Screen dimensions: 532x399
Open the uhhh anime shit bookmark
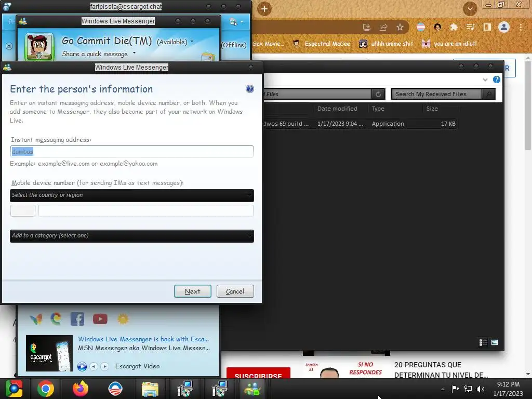pos(386,44)
